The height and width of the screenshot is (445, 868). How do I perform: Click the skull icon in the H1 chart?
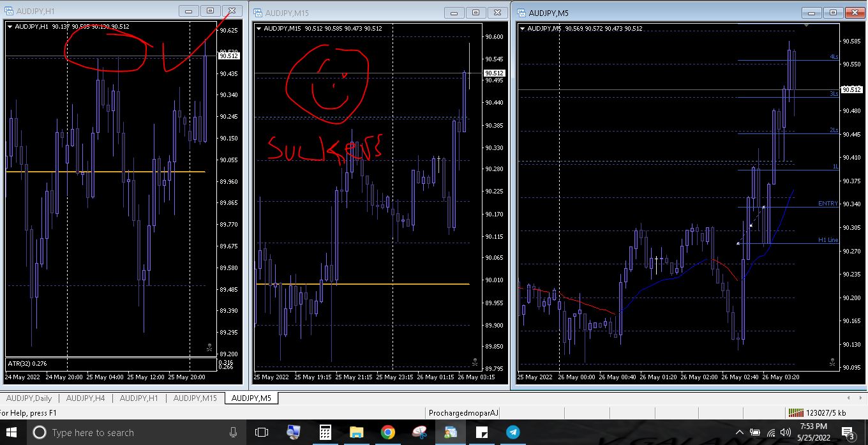pyautogui.click(x=209, y=347)
